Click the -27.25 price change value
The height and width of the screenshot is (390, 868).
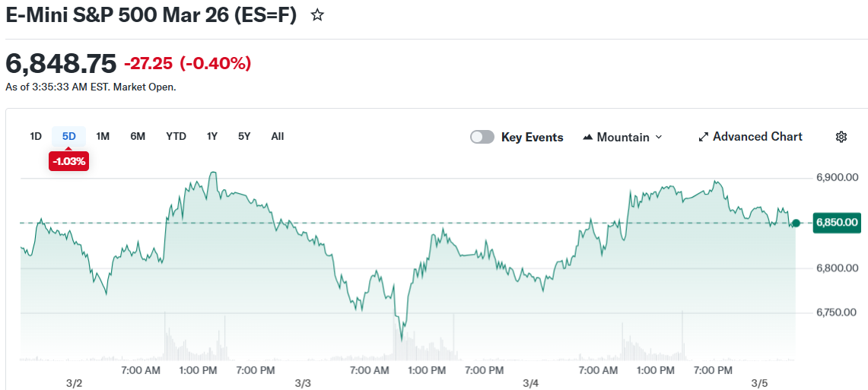tap(149, 64)
